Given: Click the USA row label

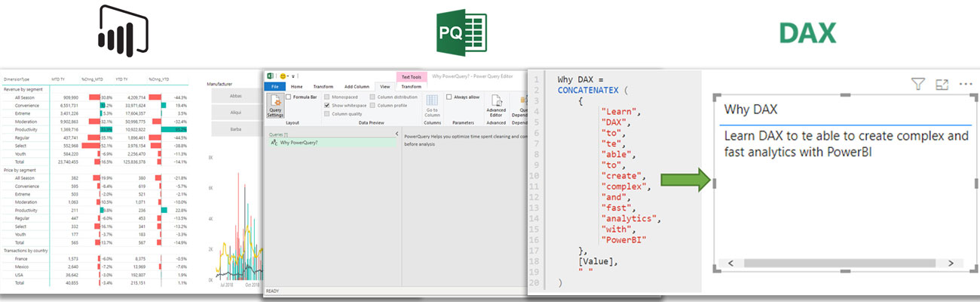Looking at the screenshot, I should pyautogui.click(x=19, y=274).
